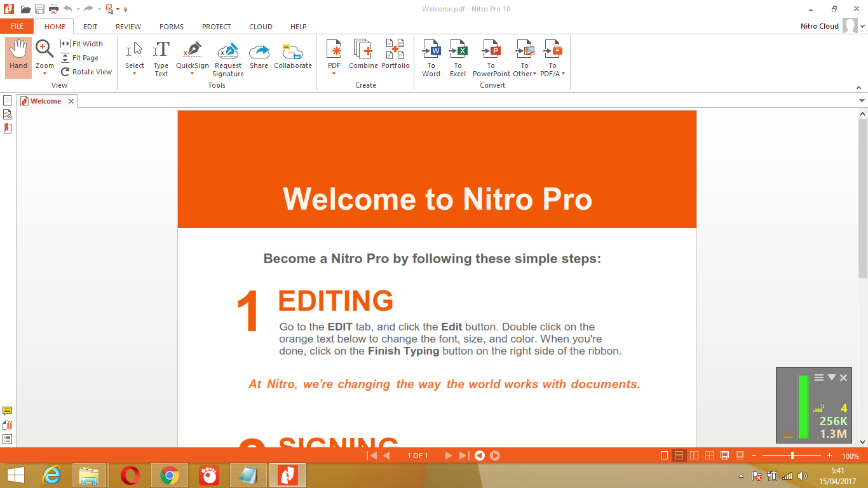Viewport: 868px width, 488px height.
Task: Click the zoom out minus button
Action: (x=754, y=456)
